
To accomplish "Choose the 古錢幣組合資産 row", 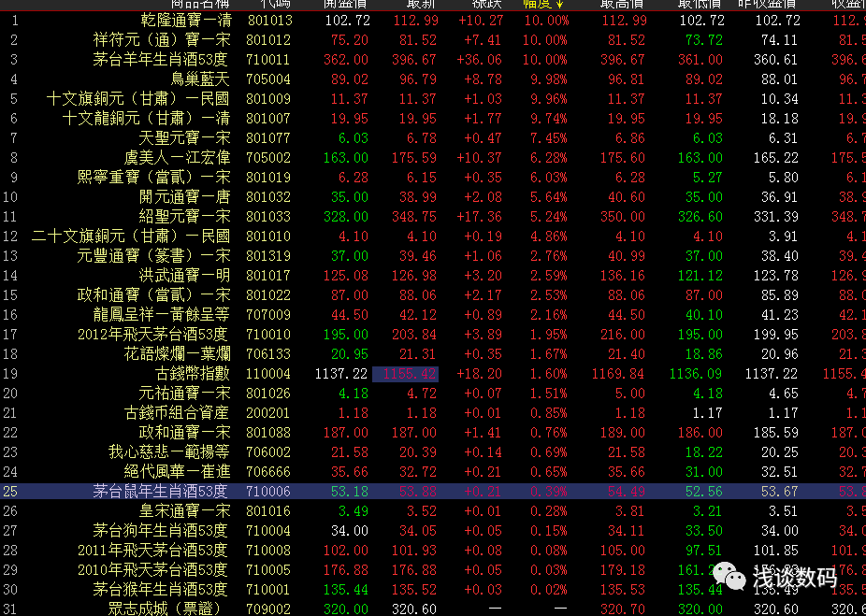I will pyautogui.click(x=178, y=413).
